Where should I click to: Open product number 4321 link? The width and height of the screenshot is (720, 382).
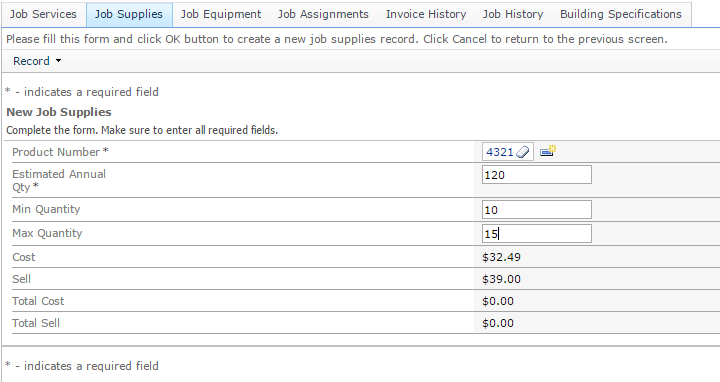(500, 152)
